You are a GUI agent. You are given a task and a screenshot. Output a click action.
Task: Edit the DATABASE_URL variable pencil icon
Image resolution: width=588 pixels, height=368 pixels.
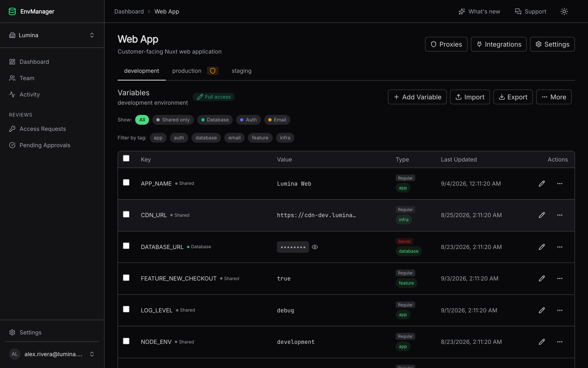click(x=542, y=247)
